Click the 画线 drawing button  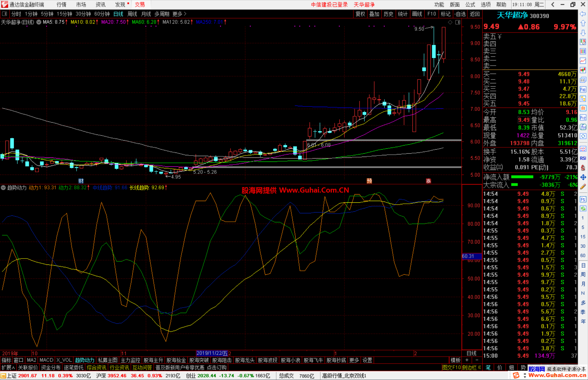(417, 14)
